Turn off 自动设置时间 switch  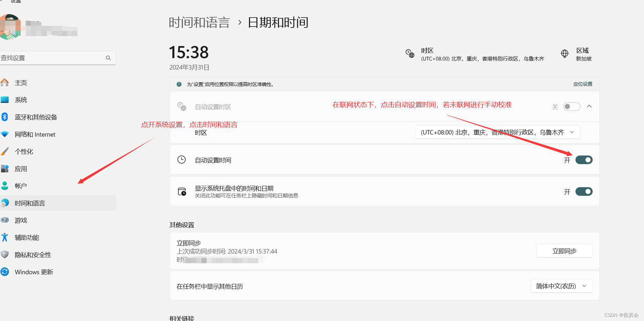coord(584,160)
